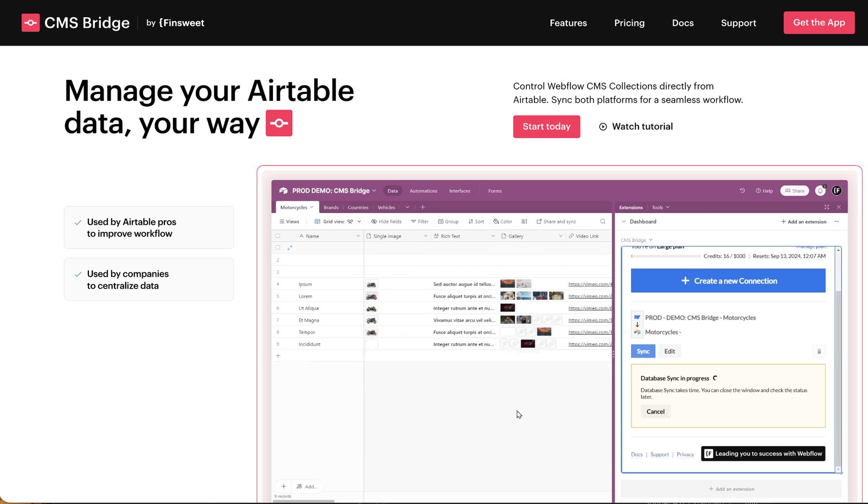Click the CMS Bridge logo icon in header
868x504 pixels.
30,23
